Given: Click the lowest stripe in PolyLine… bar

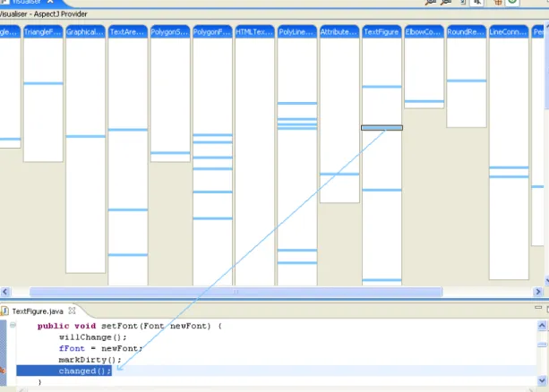Looking at the screenshot, I should 297,262.
